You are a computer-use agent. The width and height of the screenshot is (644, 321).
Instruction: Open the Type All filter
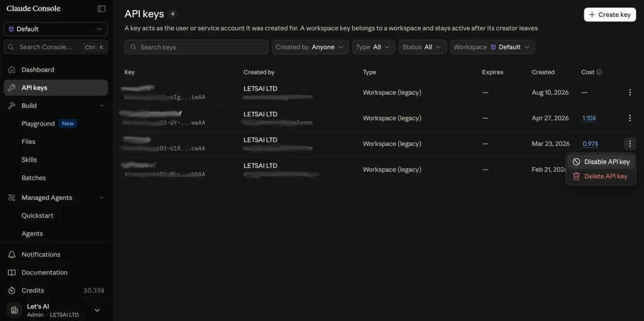[374, 47]
